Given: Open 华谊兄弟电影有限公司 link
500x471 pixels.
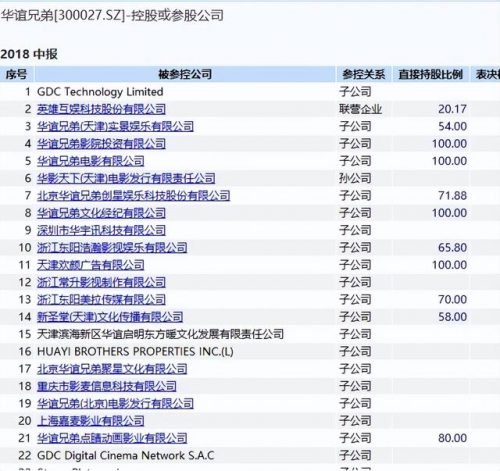Looking at the screenshot, I should (x=91, y=161).
